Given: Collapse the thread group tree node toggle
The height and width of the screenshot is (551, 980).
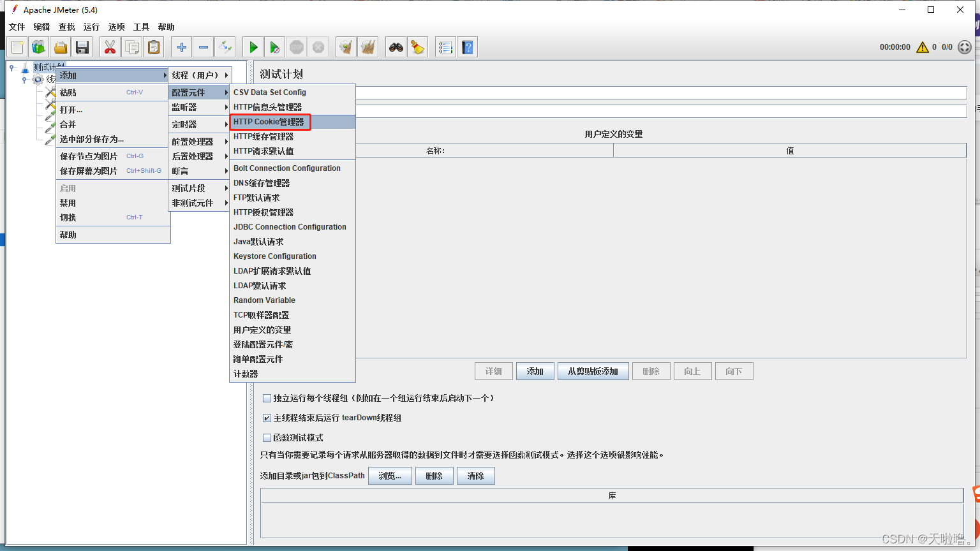Looking at the screenshot, I should [x=24, y=80].
